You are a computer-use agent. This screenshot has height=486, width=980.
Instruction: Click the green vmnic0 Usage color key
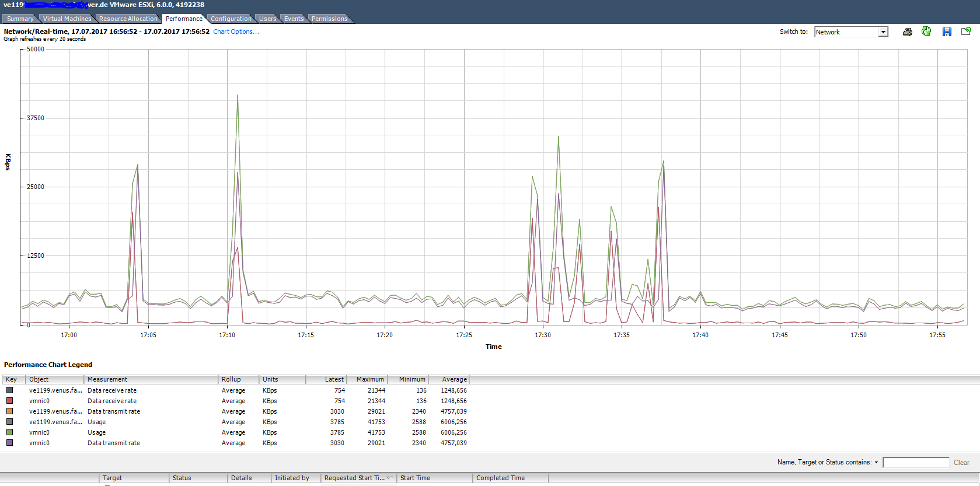pos(9,432)
